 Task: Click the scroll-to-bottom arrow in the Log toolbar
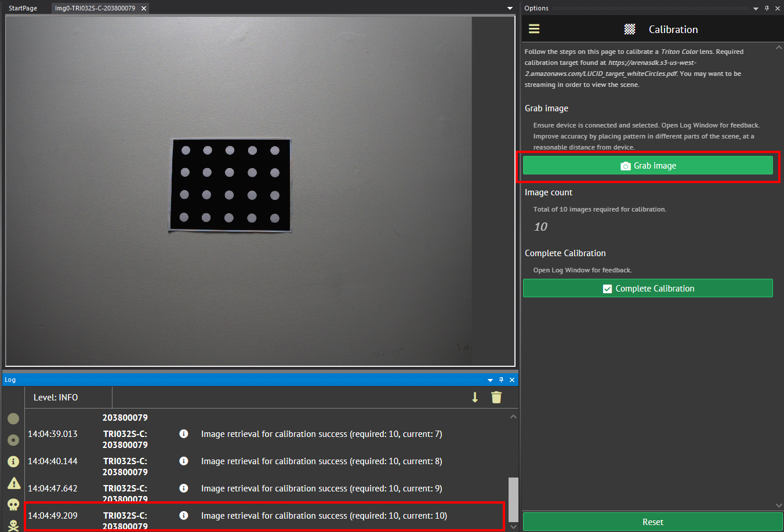475,398
